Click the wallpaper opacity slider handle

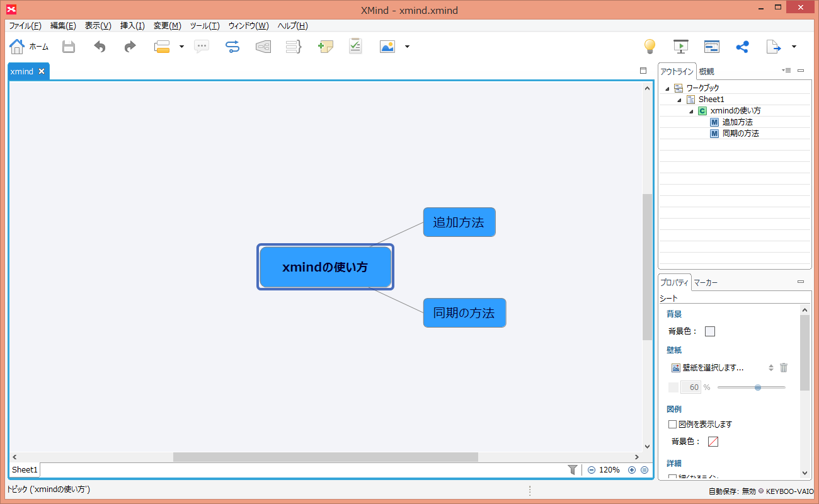(x=758, y=387)
